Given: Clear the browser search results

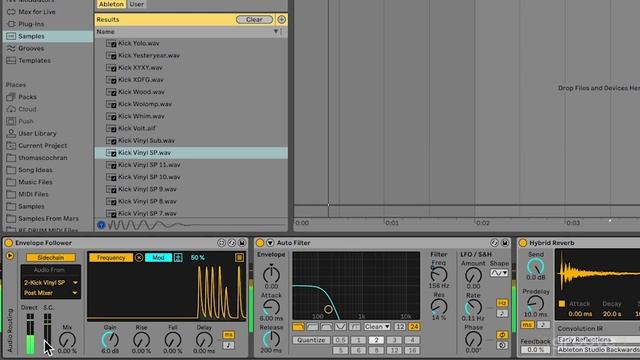Looking at the screenshot, I should point(254,20).
